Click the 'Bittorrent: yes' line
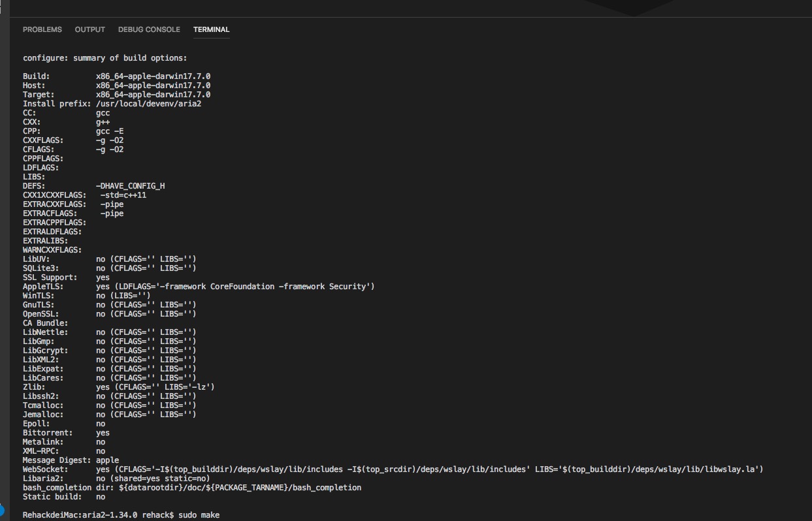Image resolution: width=812 pixels, height=521 pixels. click(x=67, y=433)
